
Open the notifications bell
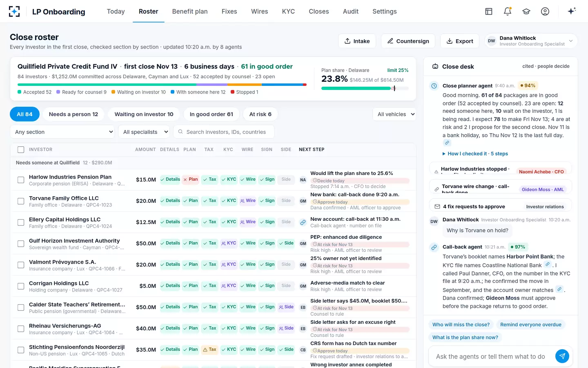pos(508,11)
